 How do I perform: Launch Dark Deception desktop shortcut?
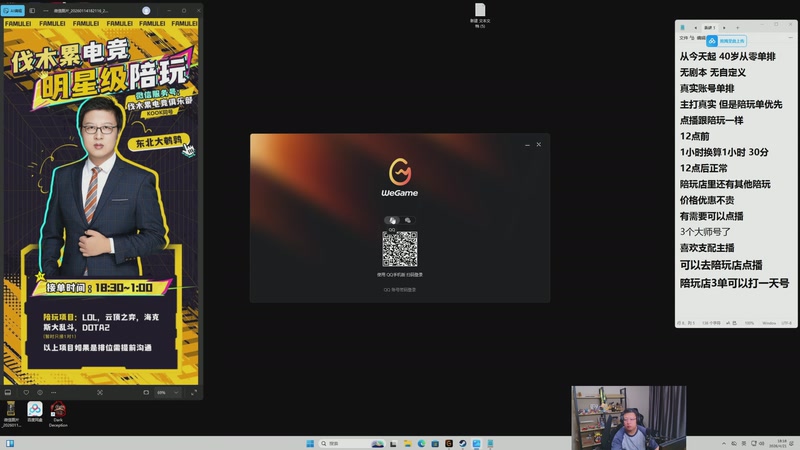[58, 414]
